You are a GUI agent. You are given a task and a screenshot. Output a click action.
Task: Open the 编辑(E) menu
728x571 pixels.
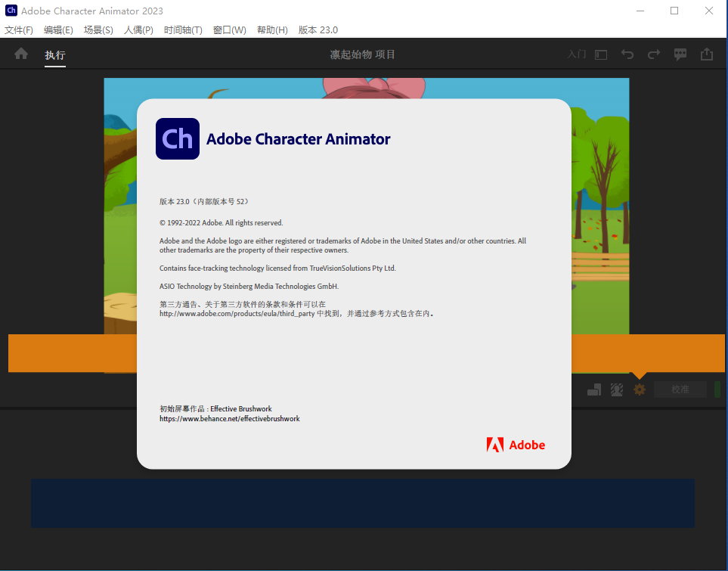58,30
